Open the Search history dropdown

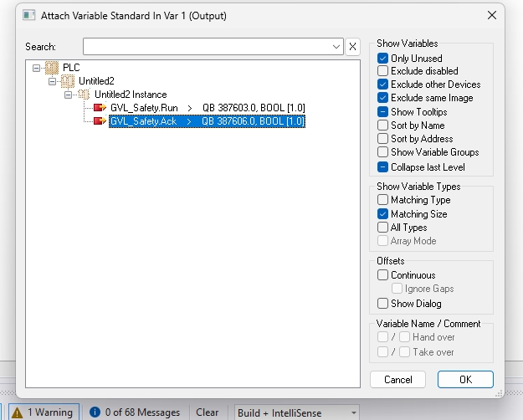coord(336,47)
